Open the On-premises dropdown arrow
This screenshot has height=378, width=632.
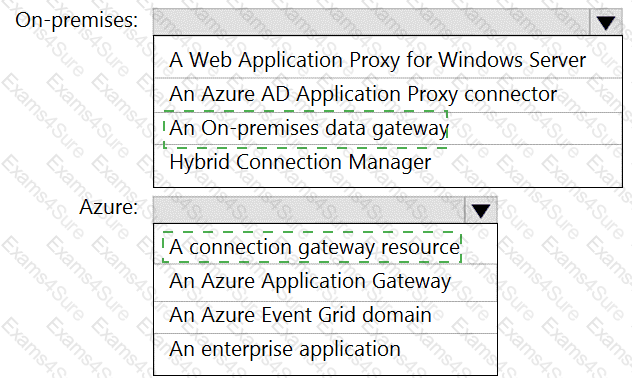[x=606, y=22]
